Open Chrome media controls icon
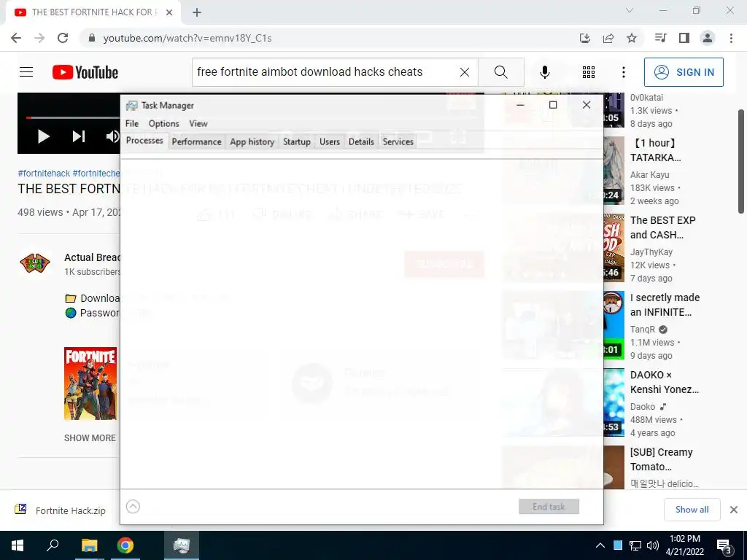 (x=660, y=38)
